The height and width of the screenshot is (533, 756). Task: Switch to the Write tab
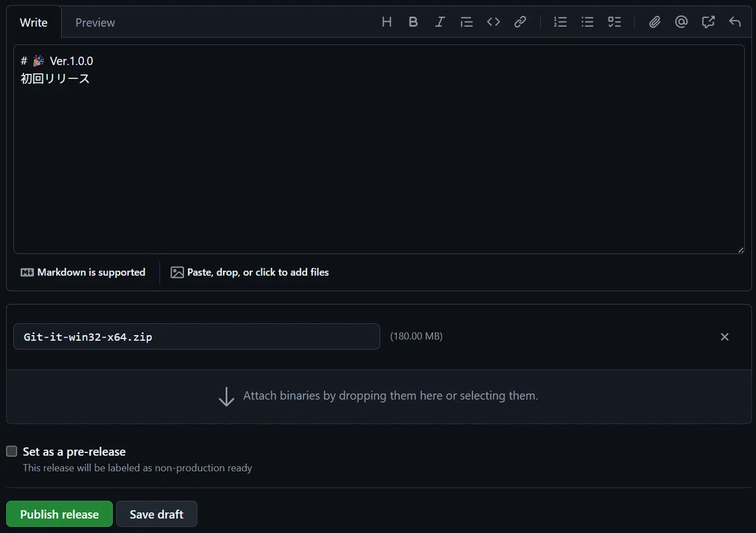tap(33, 22)
